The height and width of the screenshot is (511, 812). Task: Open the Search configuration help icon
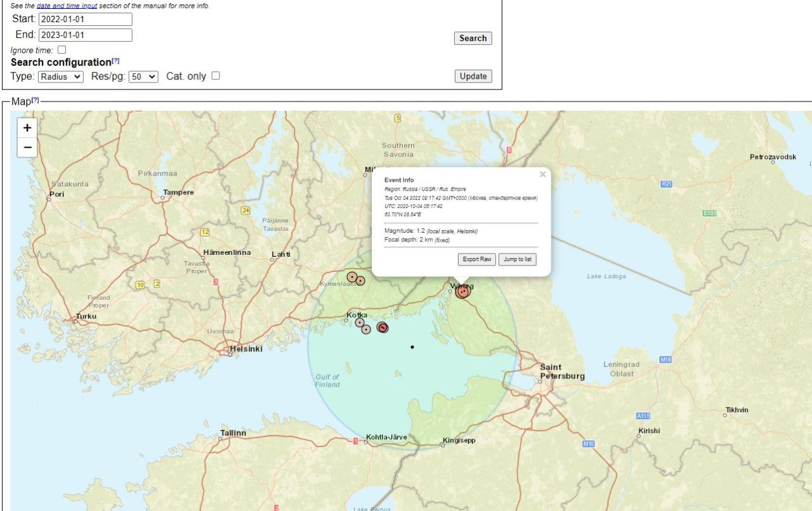115,61
